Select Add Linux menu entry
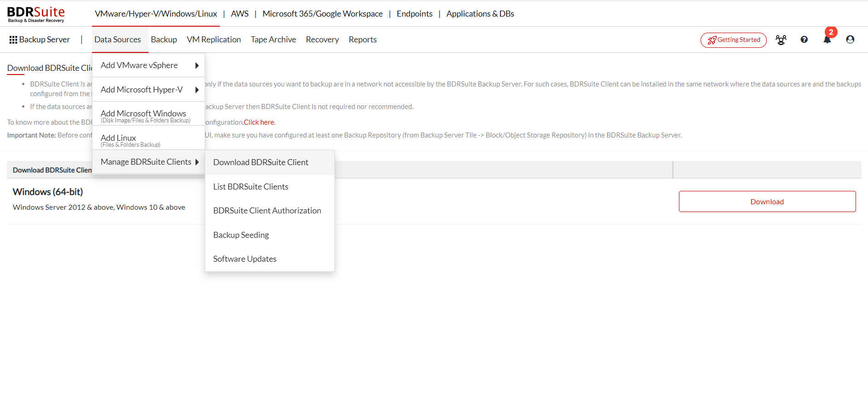 149,138
